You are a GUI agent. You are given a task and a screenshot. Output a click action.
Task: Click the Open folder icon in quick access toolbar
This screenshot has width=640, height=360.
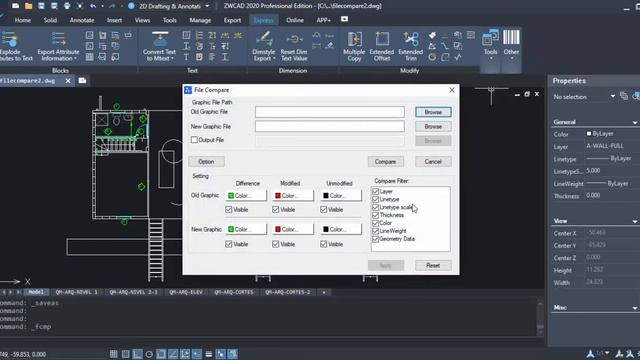[29, 6]
